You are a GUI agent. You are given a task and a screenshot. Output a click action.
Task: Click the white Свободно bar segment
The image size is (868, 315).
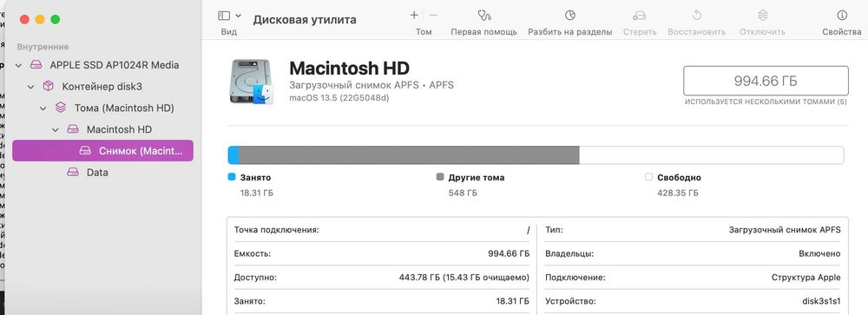point(712,155)
